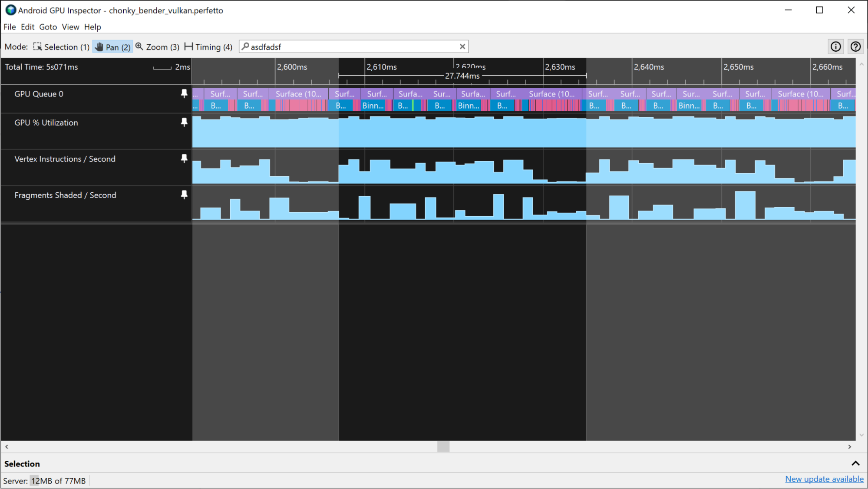Open the File menu

point(10,27)
